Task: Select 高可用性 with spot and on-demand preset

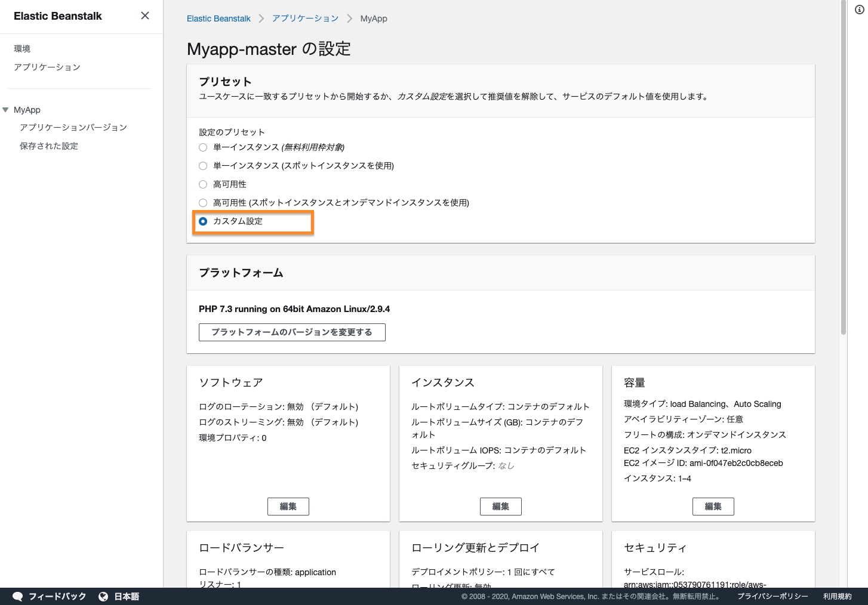Action: click(203, 203)
